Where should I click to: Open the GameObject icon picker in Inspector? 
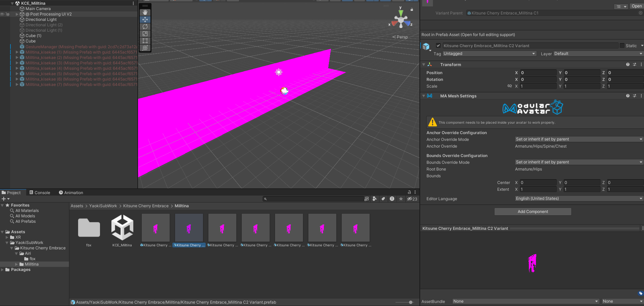pyautogui.click(x=427, y=47)
